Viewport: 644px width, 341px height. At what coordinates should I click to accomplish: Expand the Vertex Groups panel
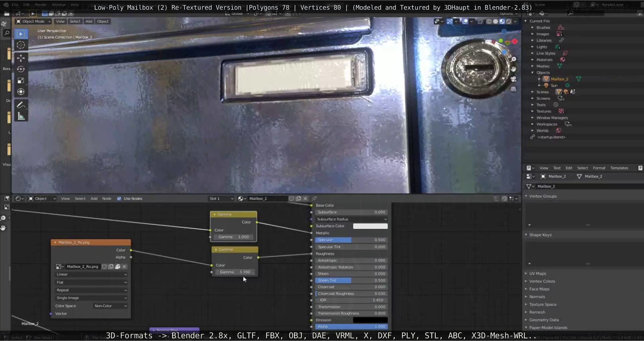(x=543, y=196)
